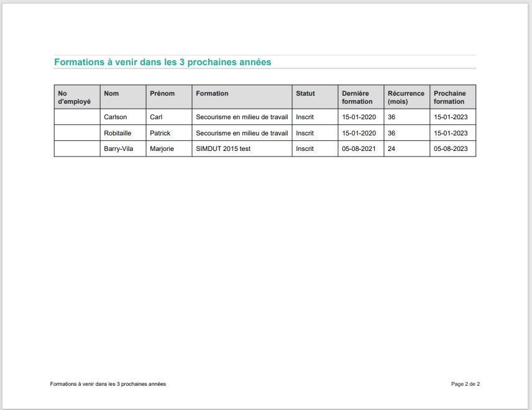Click the 'Inscrit' status in Robitaille row

[315, 133]
